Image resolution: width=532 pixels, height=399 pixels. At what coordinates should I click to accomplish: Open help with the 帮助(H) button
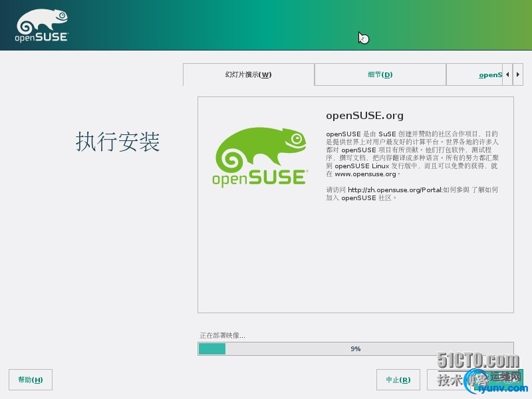click(x=31, y=380)
